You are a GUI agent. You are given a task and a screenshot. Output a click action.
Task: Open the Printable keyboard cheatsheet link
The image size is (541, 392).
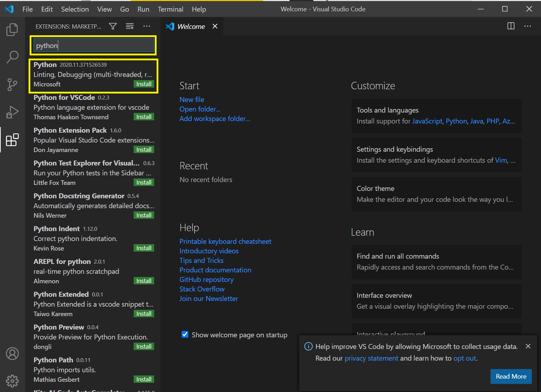coord(225,241)
